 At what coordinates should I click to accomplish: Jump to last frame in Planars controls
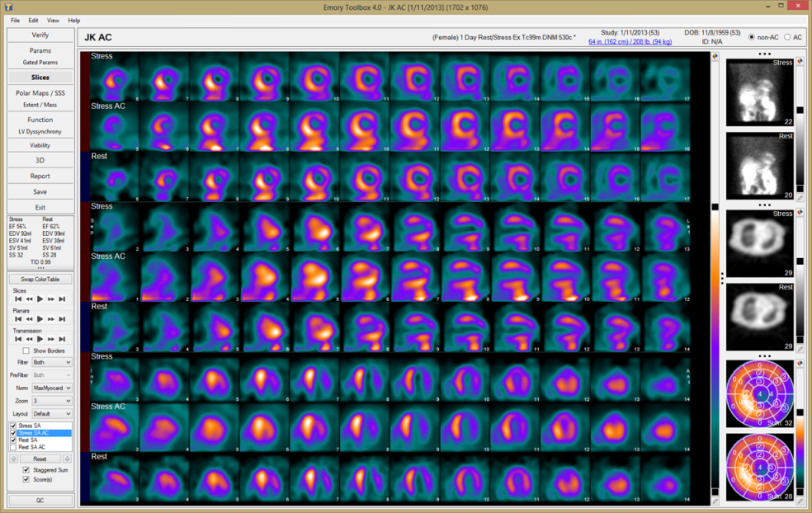62,319
